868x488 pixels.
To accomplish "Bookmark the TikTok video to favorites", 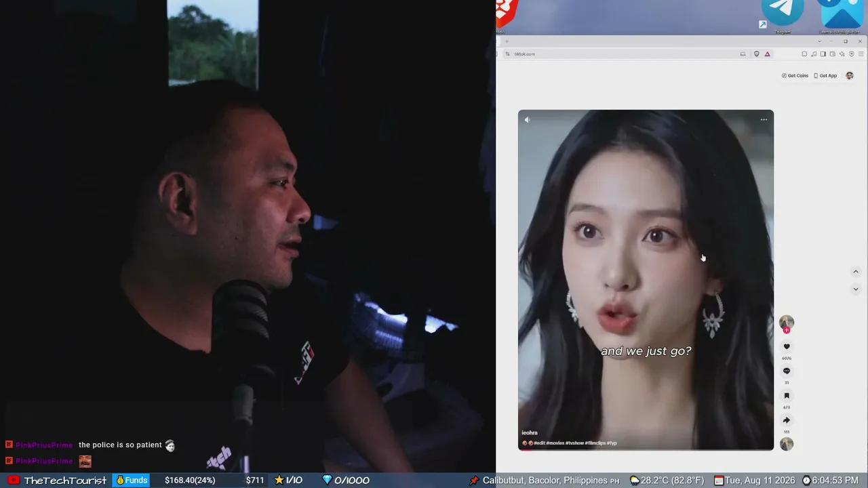I will (787, 396).
